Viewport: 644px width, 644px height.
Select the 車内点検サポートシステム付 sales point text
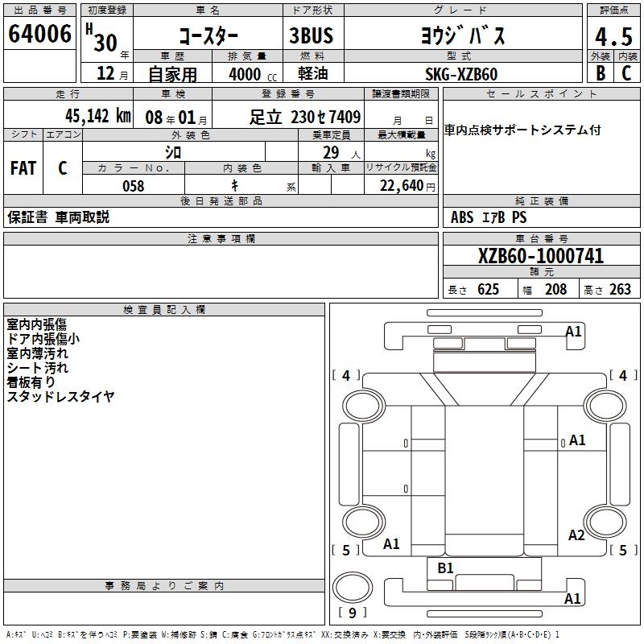coord(522,130)
